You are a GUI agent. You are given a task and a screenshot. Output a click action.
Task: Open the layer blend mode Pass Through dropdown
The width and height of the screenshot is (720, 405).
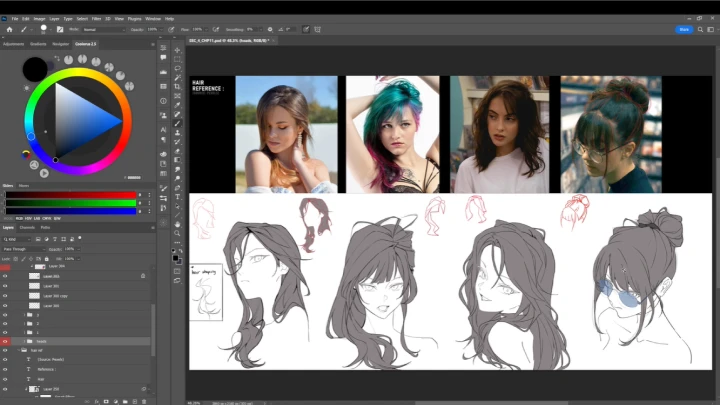click(24, 249)
